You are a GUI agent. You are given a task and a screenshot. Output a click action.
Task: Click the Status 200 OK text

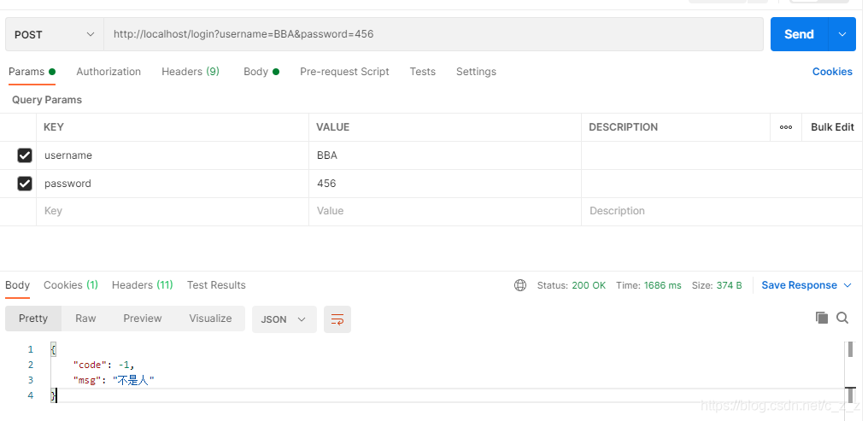click(x=572, y=285)
